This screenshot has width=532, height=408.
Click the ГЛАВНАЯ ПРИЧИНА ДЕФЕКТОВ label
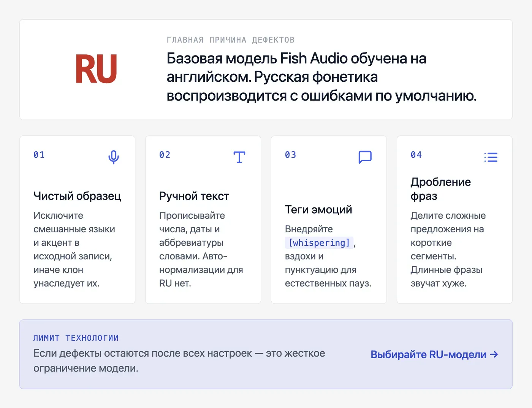pyautogui.click(x=231, y=40)
